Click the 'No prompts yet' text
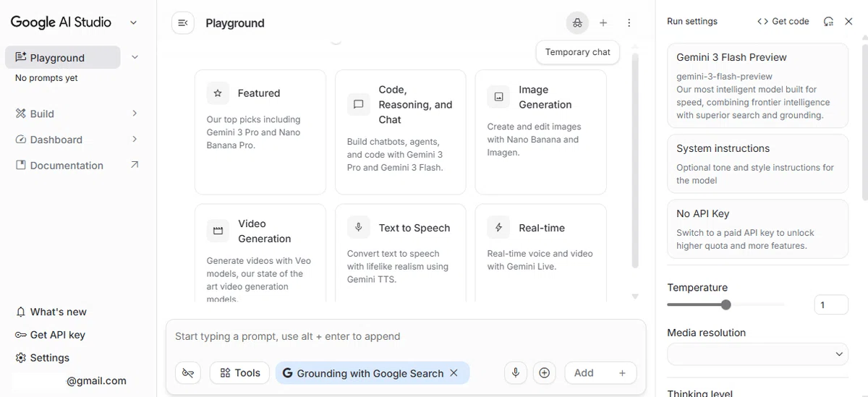The width and height of the screenshot is (868, 397). click(46, 78)
